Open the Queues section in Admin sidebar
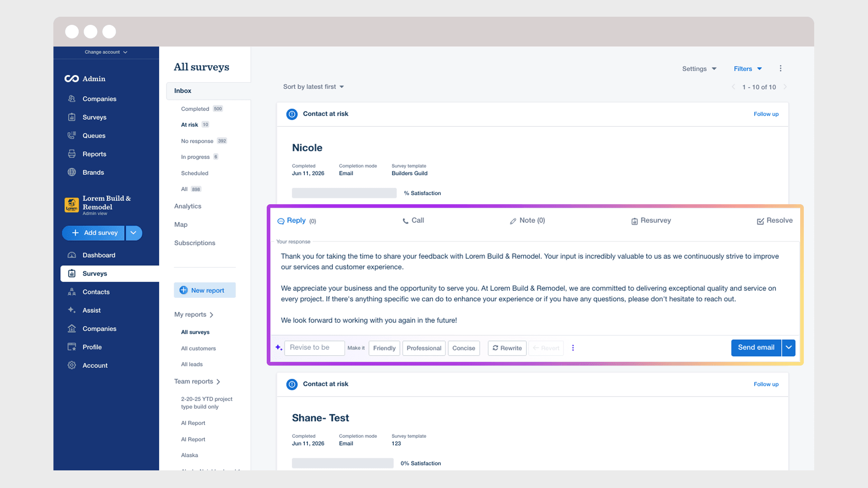Screen dimensions: 868x488 point(94,136)
